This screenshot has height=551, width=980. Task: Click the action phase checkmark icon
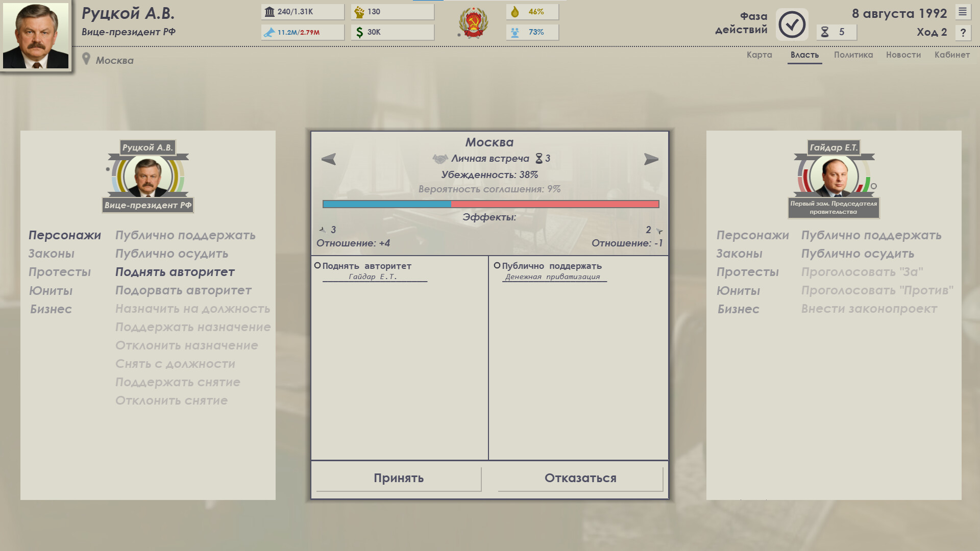[x=792, y=24]
